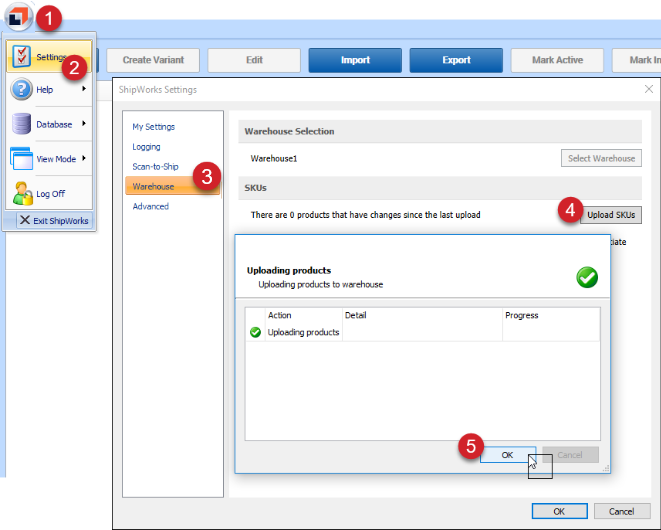Click the 'Warehouse1' text
This screenshot has width=661, height=530.
274,159
